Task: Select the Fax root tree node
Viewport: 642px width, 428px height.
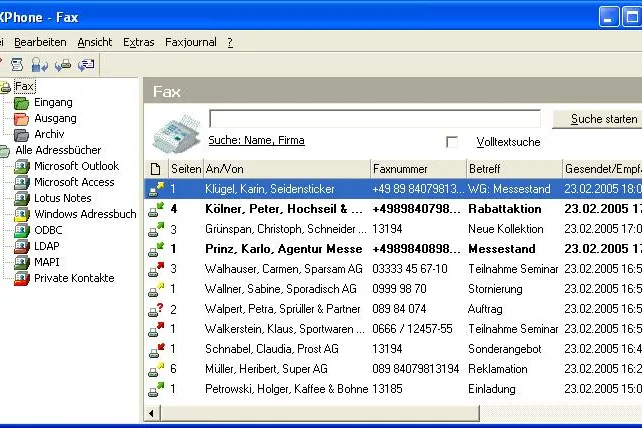Action: click(25, 86)
